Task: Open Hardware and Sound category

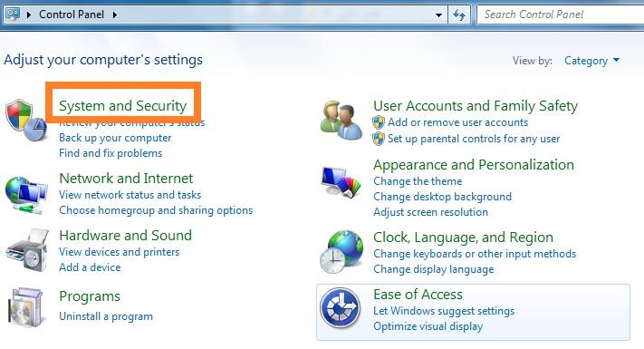Action: (125, 236)
